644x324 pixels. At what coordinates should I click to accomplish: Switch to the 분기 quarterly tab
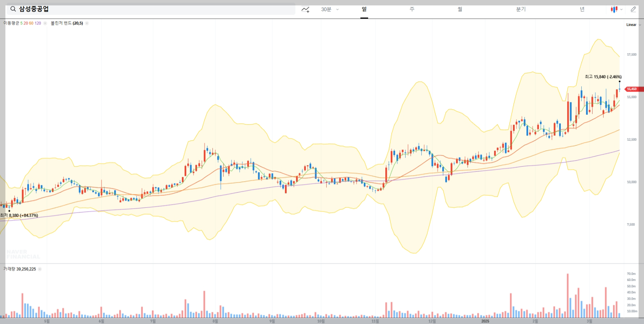click(x=521, y=9)
